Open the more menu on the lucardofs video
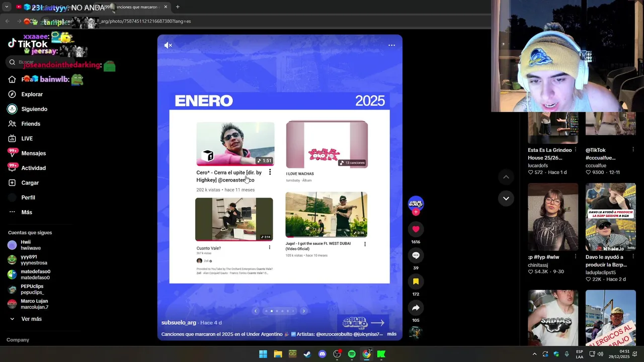644x362 pixels. [x=576, y=150]
